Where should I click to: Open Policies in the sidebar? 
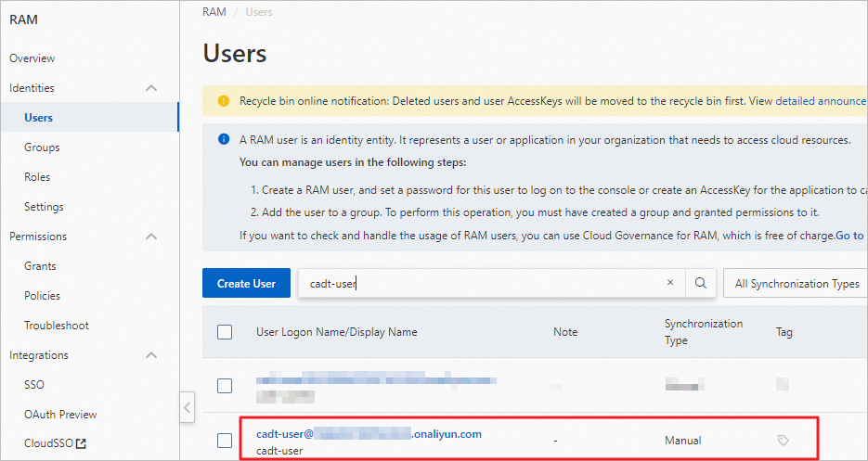(42, 296)
